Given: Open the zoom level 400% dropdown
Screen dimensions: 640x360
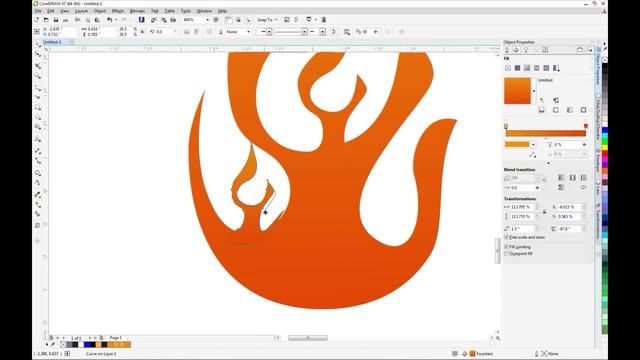Looking at the screenshot, I should [x=207, y=20].
